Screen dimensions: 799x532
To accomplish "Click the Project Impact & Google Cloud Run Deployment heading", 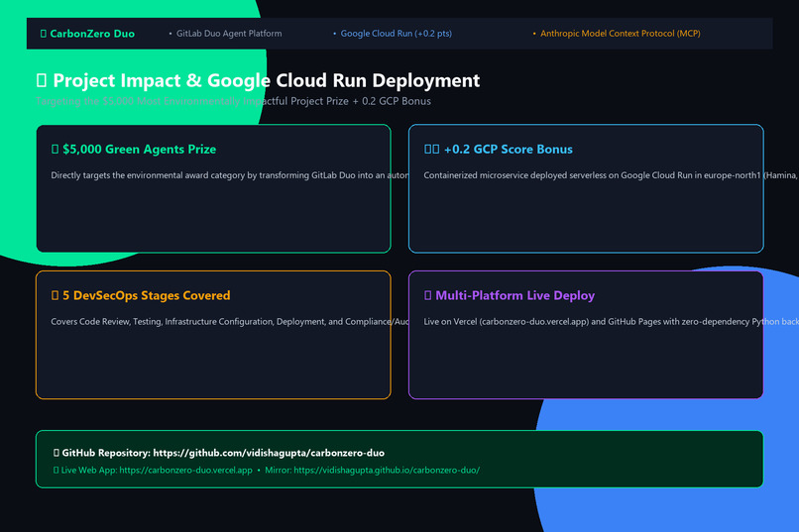I will point(266,80).
